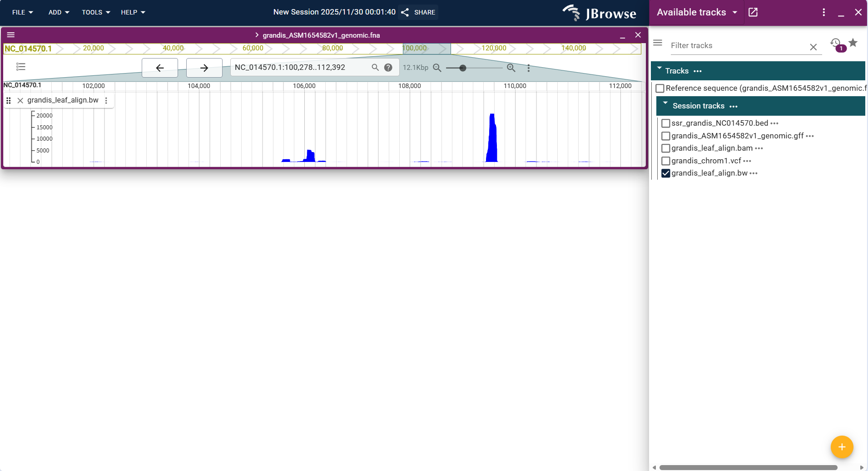Collapse the Tracks section header
Viewport: 868px width, 471px height.
660,70
